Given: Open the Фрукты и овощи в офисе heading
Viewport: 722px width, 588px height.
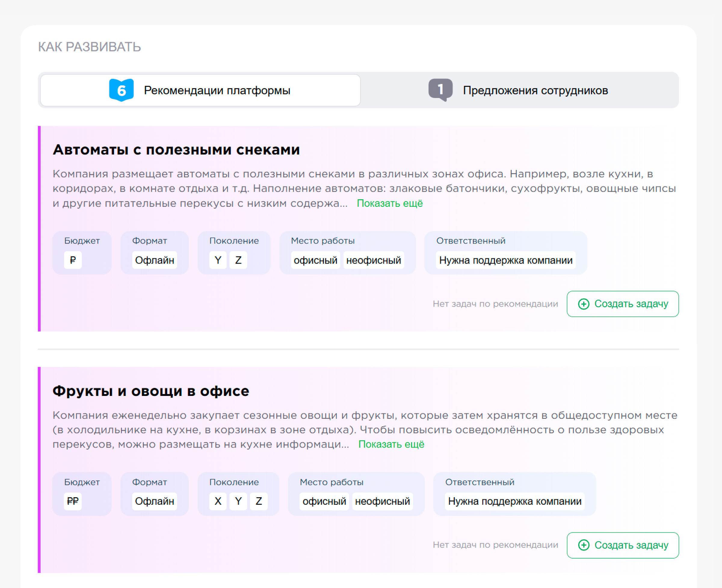Looking at the screenshot, I should click(x=151, y=391).
